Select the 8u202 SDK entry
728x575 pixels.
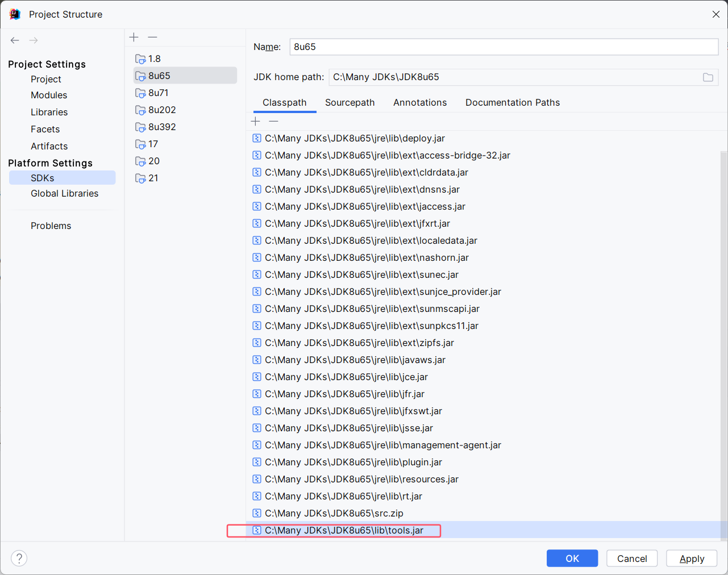tap(185, 110)
